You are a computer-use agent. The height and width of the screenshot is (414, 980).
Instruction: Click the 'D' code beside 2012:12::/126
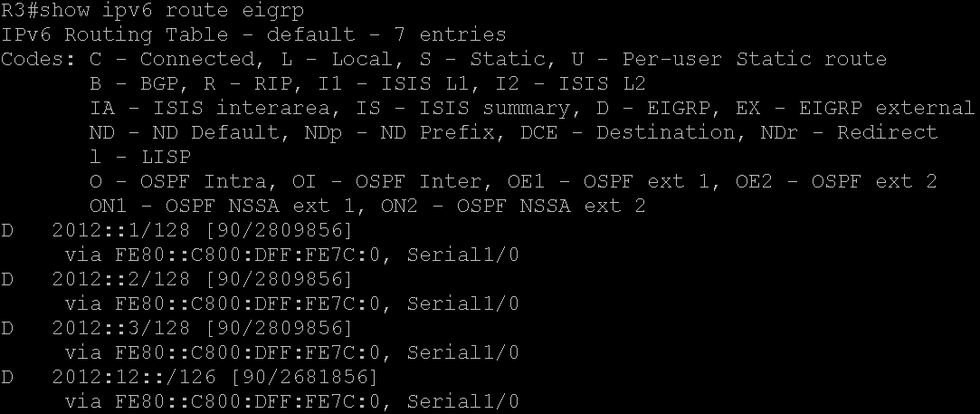(x=7, y=377)
